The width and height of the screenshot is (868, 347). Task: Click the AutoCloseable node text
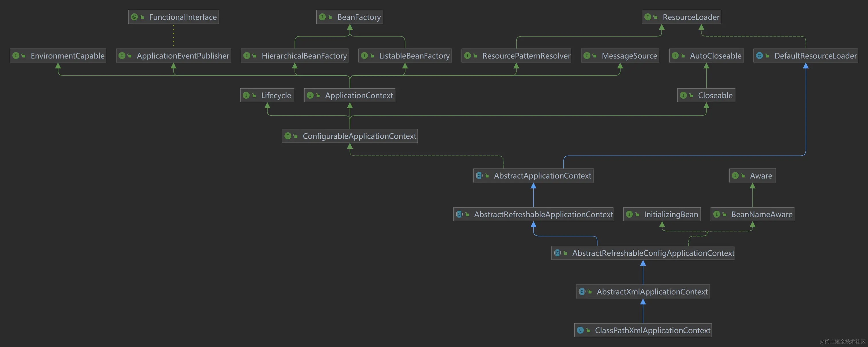[716, 56]
